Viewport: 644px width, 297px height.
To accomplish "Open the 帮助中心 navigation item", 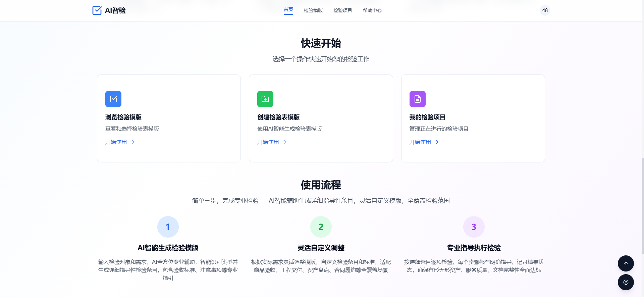I will (372, 10).
